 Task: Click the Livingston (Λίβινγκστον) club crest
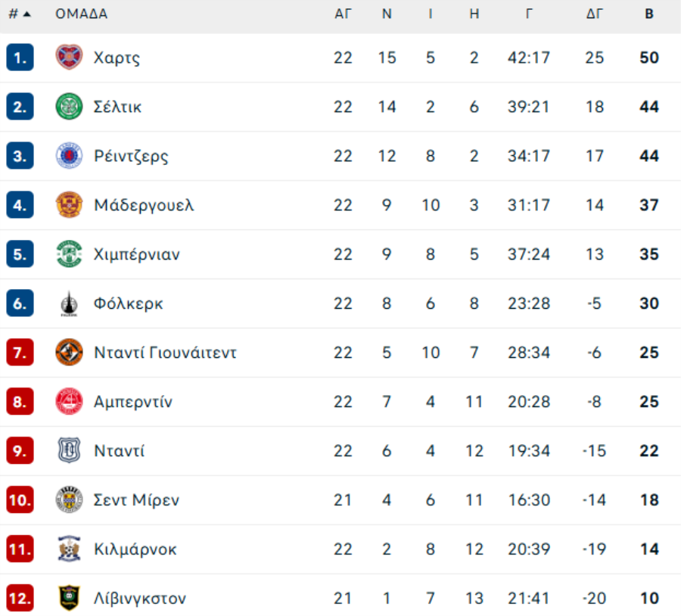point(69,599)
